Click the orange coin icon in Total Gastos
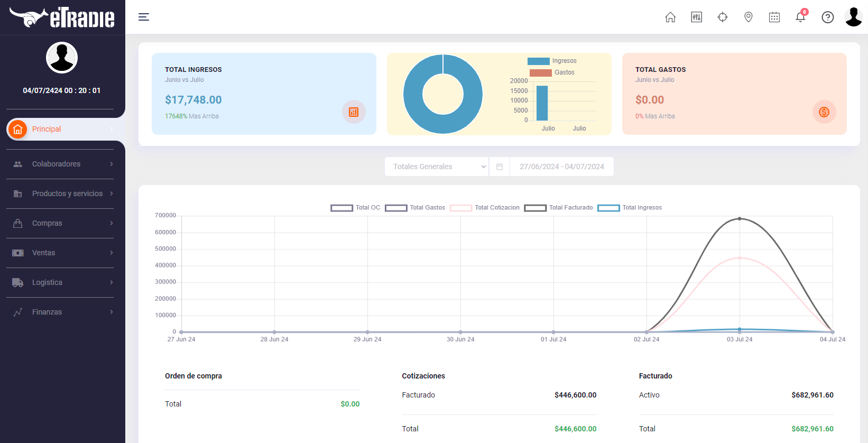The image size is (868, 443). 824,112
